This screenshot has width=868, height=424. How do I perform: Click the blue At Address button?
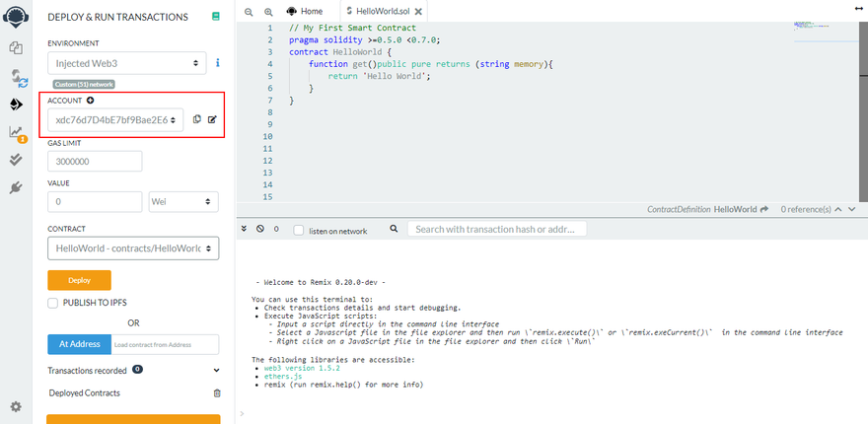point(79,344)
